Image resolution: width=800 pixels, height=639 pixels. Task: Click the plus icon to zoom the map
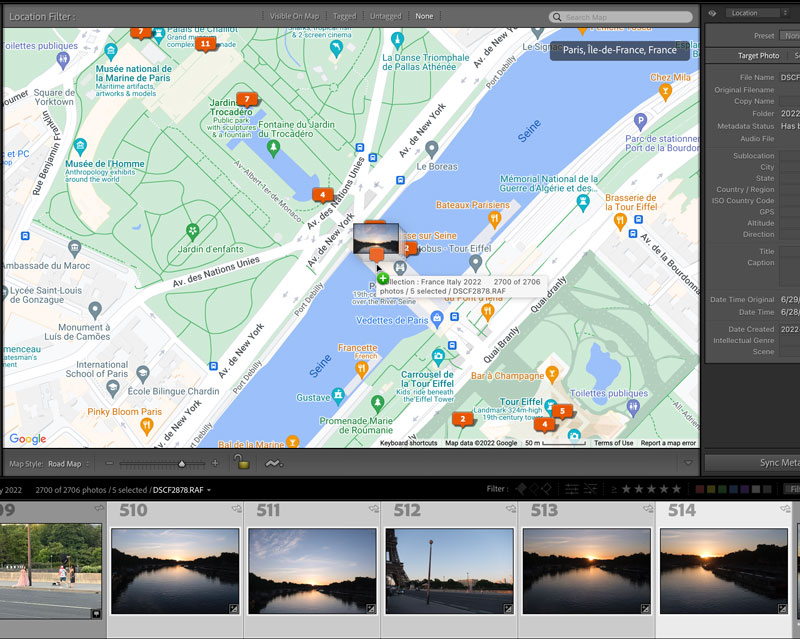tap(213, 464)
